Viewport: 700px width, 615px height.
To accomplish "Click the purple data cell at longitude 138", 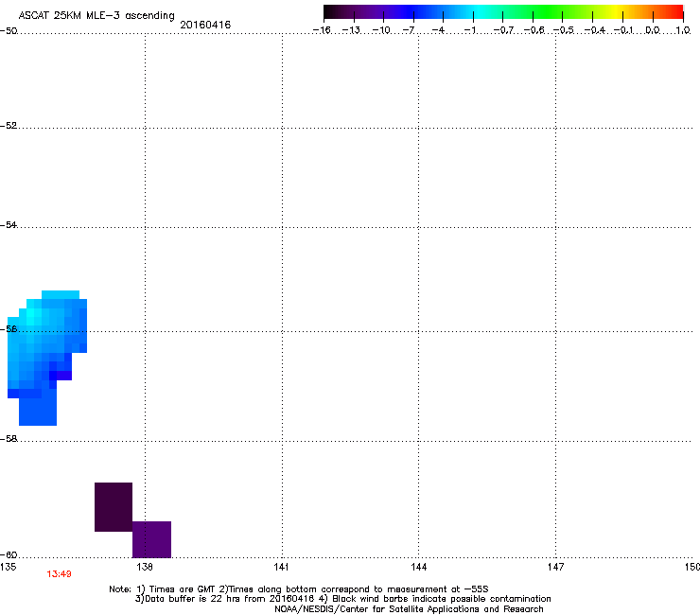I will point(151,539).
